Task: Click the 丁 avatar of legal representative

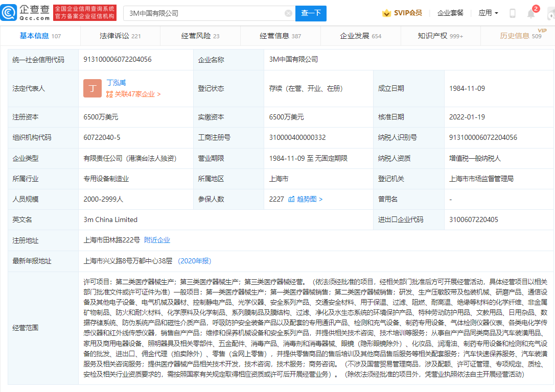Action: pos(92,88)
